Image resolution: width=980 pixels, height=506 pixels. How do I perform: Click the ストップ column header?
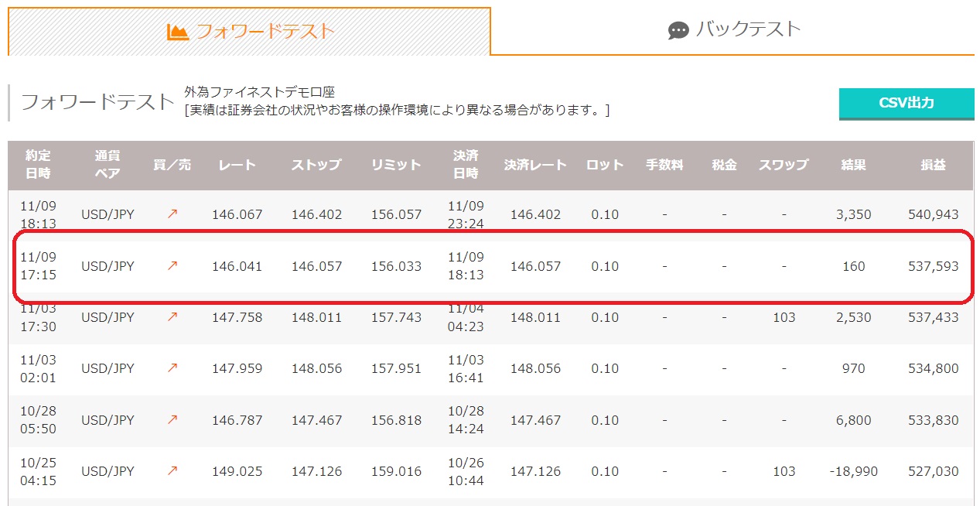(316, 165)
